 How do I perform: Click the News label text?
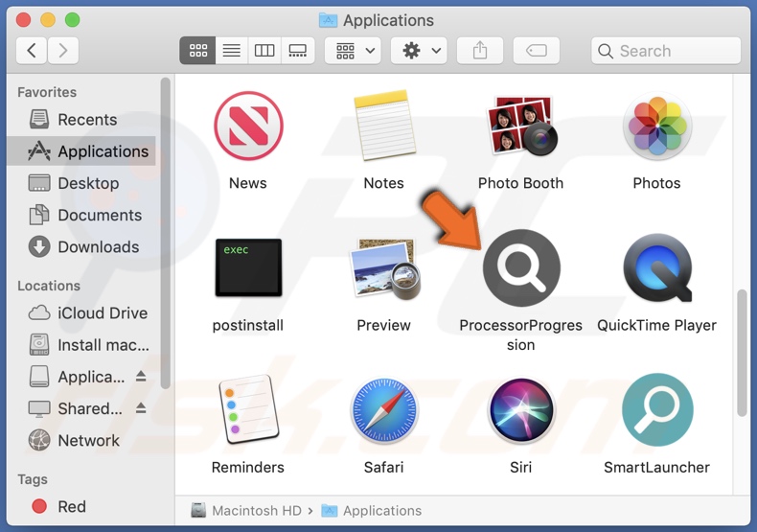tap(247, 183)
